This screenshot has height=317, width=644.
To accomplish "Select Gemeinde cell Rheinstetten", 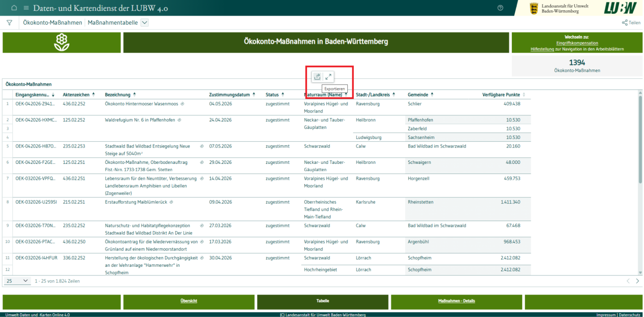I will coord(421,202).
